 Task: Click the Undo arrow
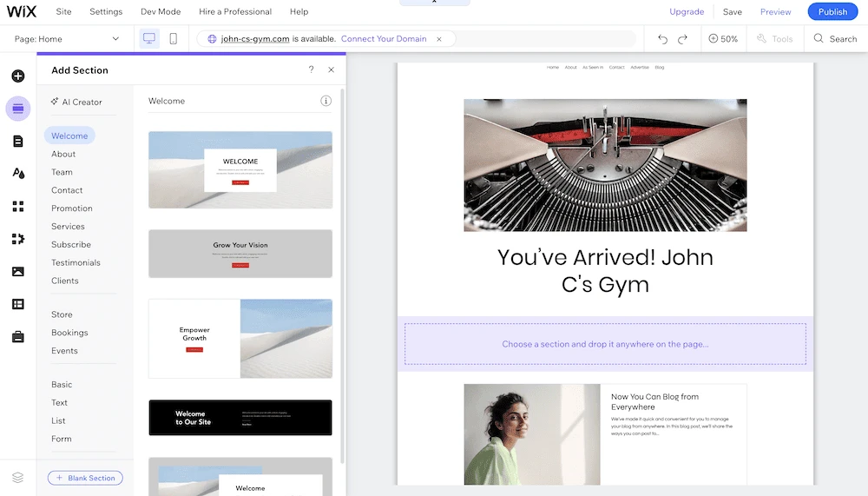click(662, 39)
